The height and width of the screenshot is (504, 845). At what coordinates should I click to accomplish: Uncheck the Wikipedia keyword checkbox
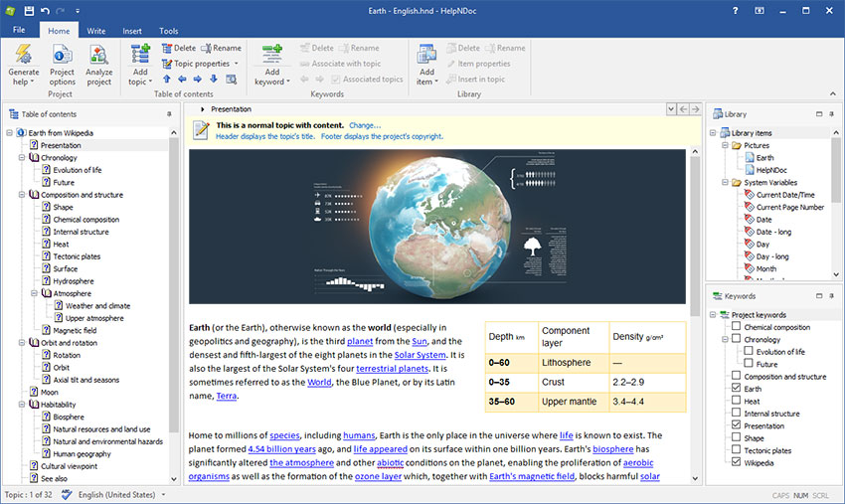point(736,462)
